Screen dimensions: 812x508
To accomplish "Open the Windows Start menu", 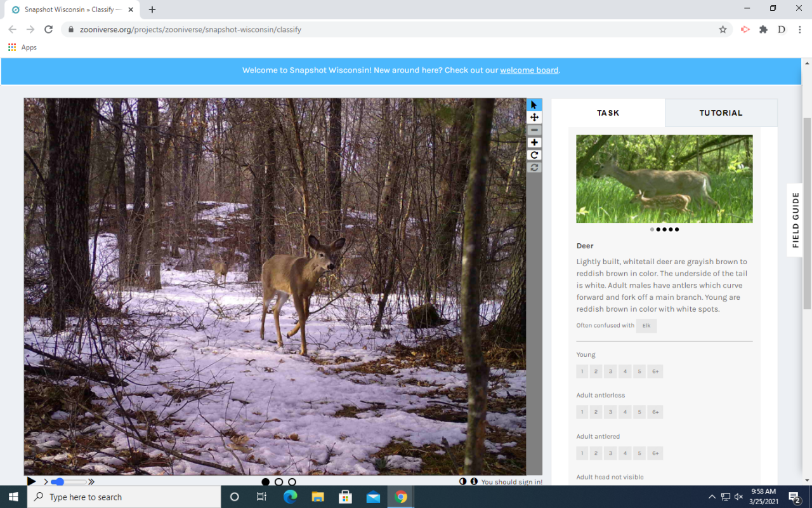I will (13, 497).
